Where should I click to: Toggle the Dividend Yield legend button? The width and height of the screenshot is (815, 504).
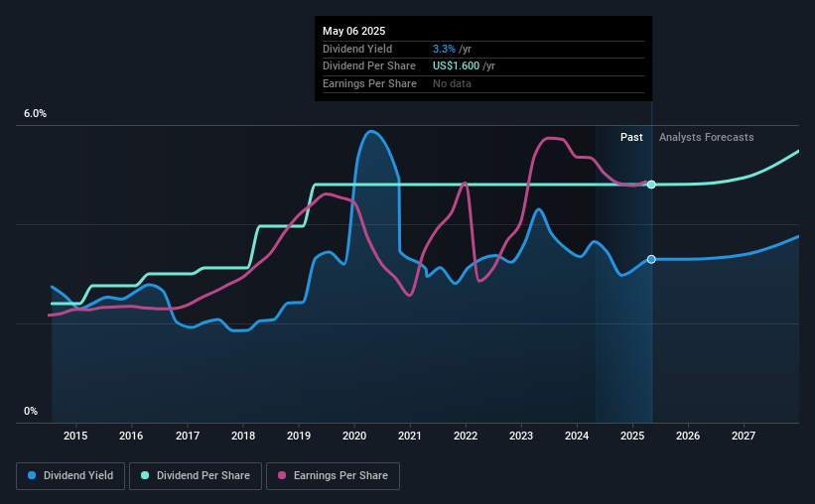point(70,476)
